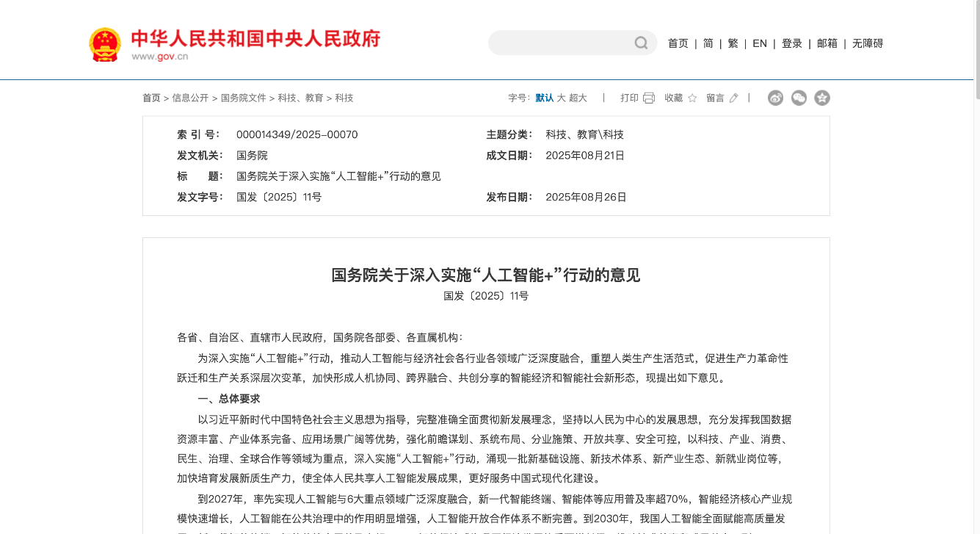Click the print icon next to 打印
This screenshot has width=980, height=534.
coord(648,97)
